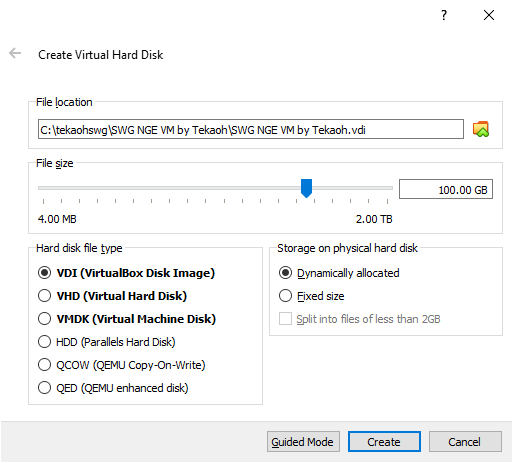
Task: Click the 100.00 GB size input field
Action: (x=446, y=189)
